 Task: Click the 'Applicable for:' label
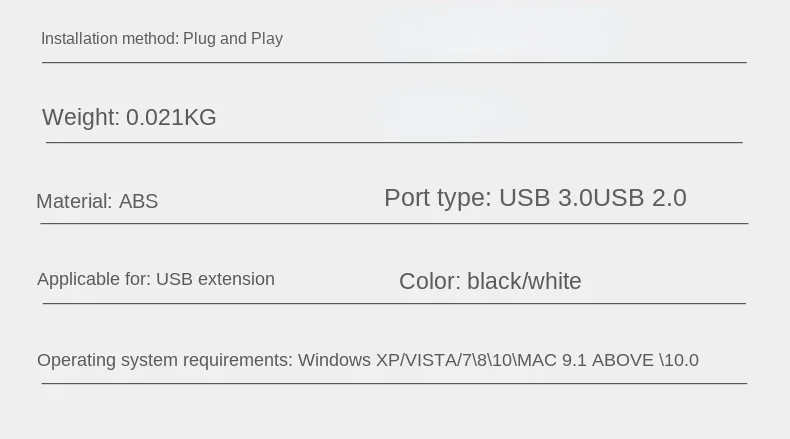coord(93,279)
